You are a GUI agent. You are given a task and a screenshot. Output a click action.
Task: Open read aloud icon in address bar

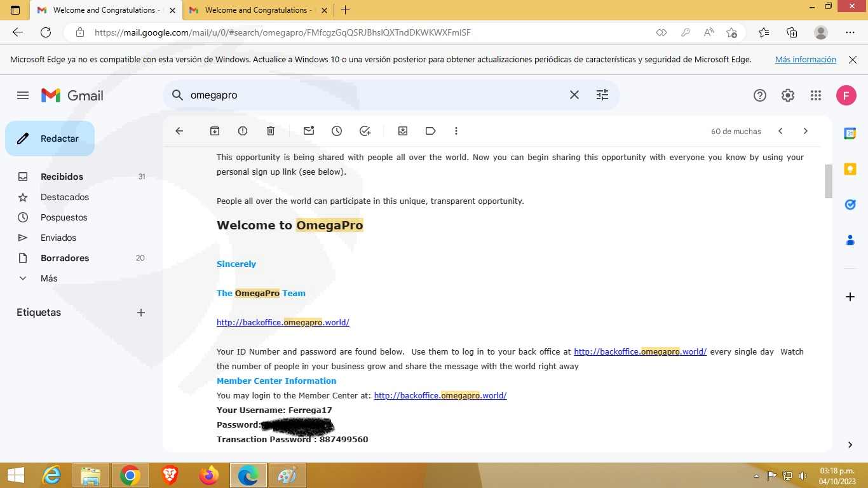[709, 32]
